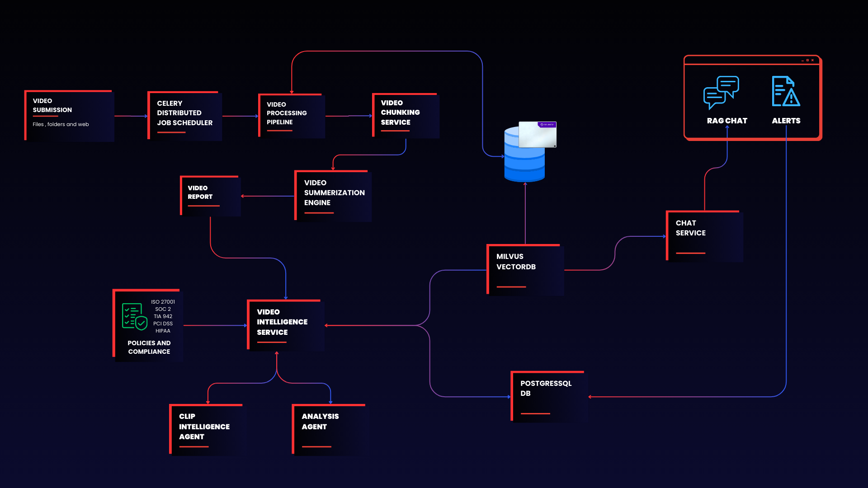Select the Video Submission box
Viewport: 868px width, 488px height.
[x=69, y=116]
